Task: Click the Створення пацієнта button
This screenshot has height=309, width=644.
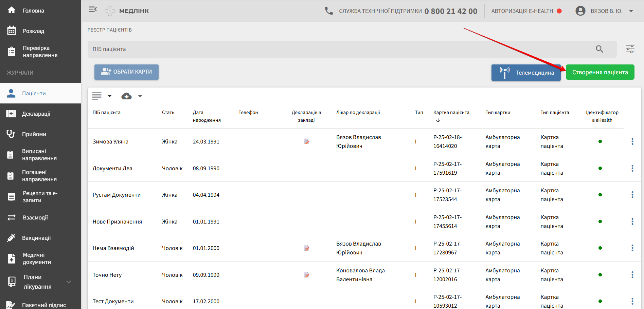Action: coord(600,72)
